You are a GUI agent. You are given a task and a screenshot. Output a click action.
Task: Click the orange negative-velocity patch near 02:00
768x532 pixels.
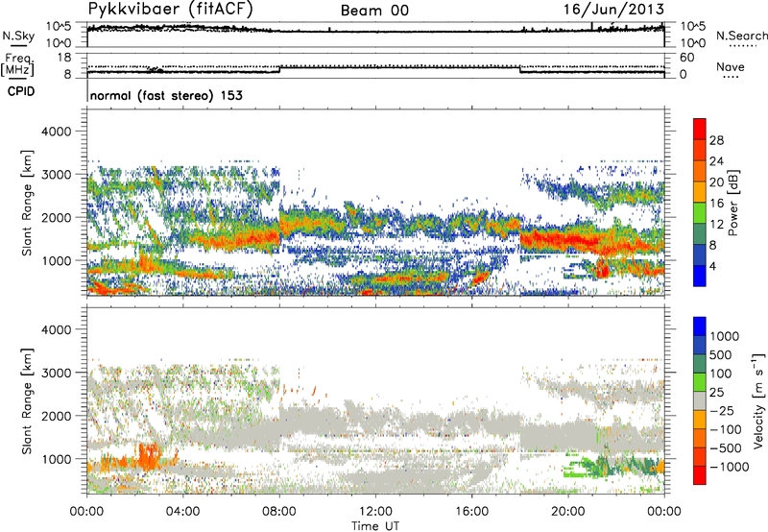pyautogui.click(x=150, y=455)
